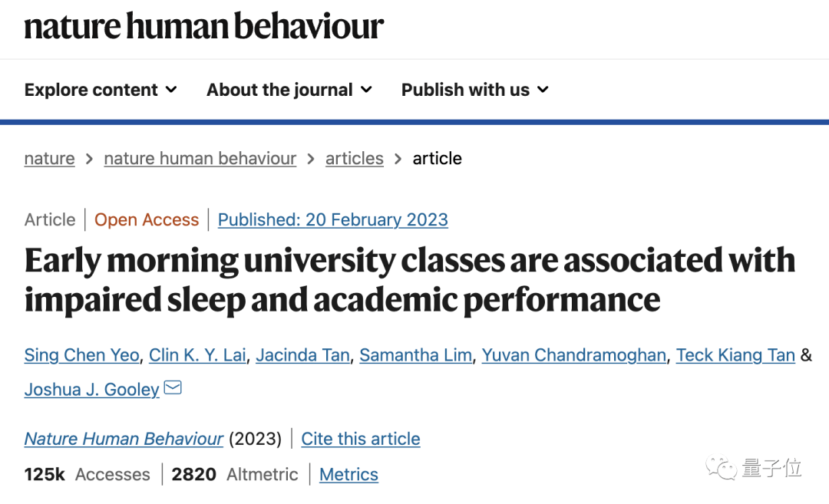Viewport: 829px width, 504px height.
Task: Select author Clin K. Y. Lai
Action: (x=198, y=355)
